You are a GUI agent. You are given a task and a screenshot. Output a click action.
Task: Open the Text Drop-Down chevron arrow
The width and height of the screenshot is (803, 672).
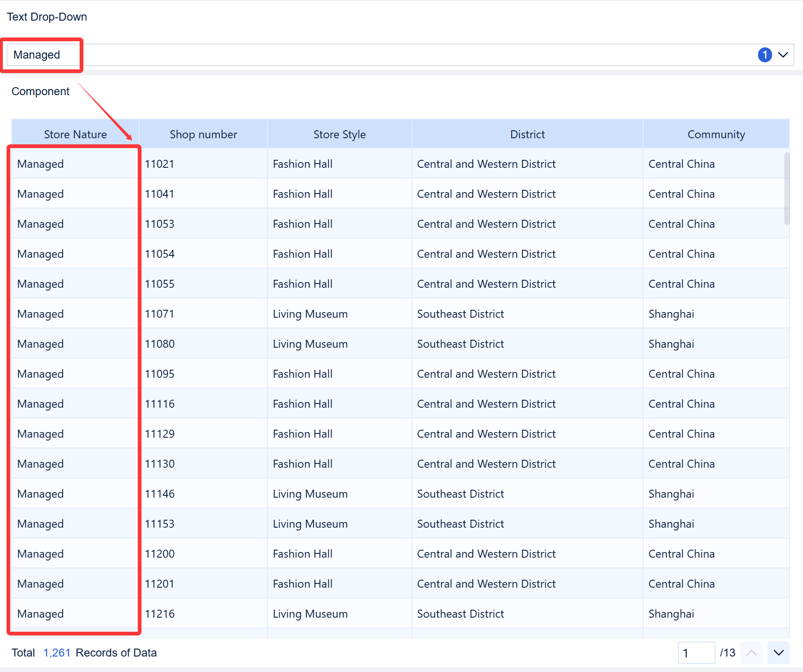click(783, 55)
